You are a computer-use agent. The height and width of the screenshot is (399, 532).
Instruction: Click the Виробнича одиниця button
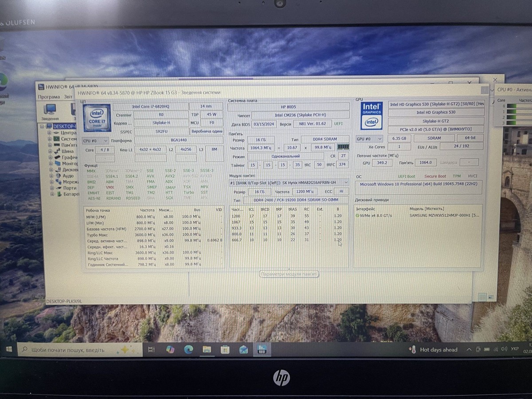click(206, 132)
